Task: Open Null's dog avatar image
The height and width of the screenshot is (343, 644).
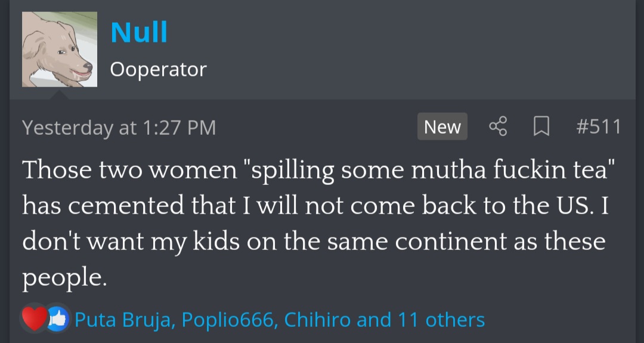Action: pos(60,50)
